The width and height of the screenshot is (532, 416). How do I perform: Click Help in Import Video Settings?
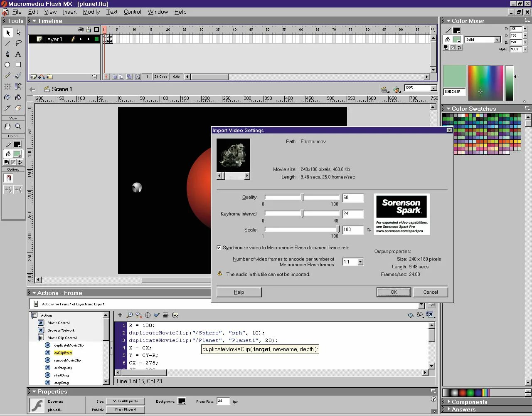click(x=239, y=292)
